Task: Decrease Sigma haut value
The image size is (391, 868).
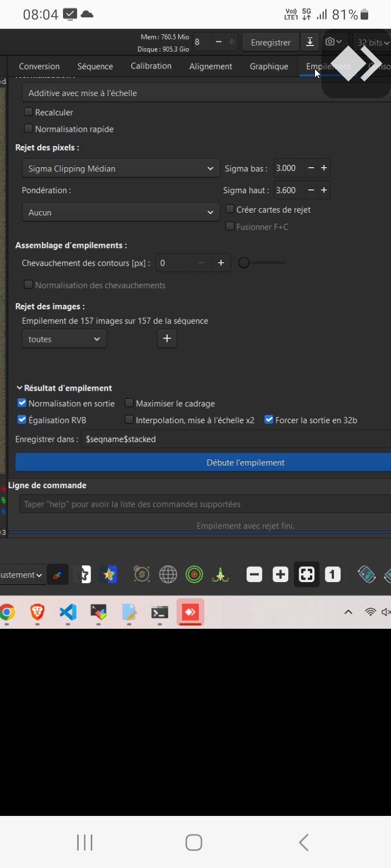Action: 311,190
